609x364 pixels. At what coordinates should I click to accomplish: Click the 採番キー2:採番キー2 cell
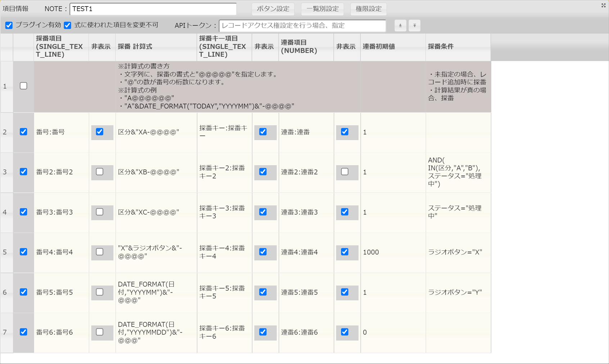point(225,172)
